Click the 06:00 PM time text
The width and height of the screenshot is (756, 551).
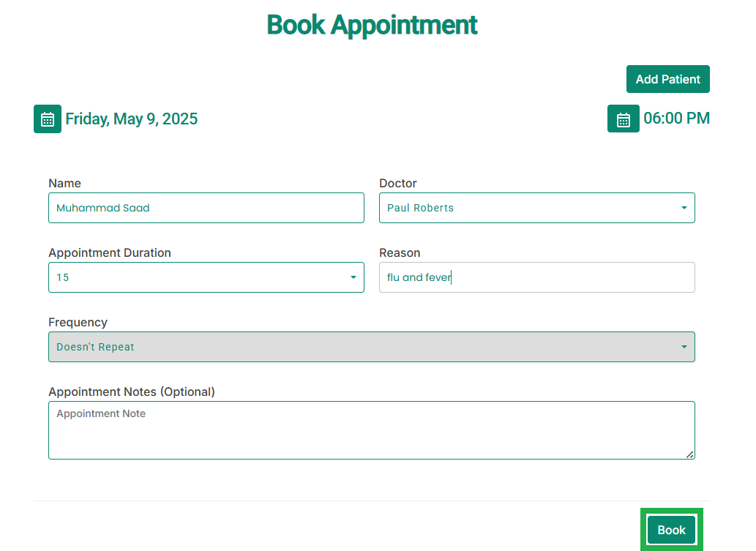(676, 118)
